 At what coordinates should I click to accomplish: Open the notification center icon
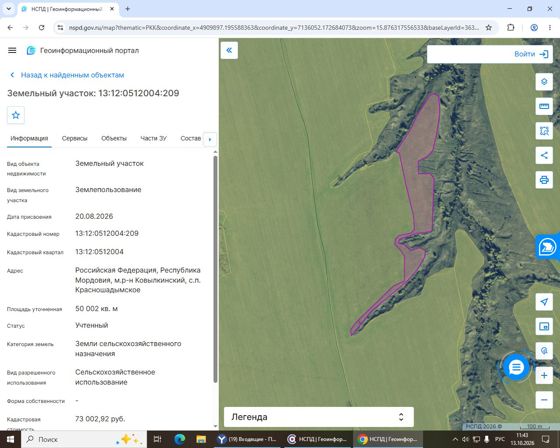pos(545,439)
